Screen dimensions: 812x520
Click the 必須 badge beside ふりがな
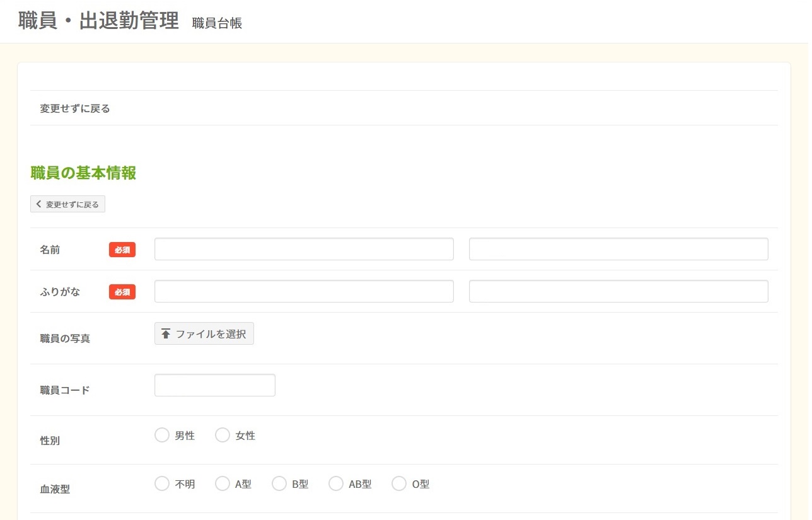[x=122, y=292]
